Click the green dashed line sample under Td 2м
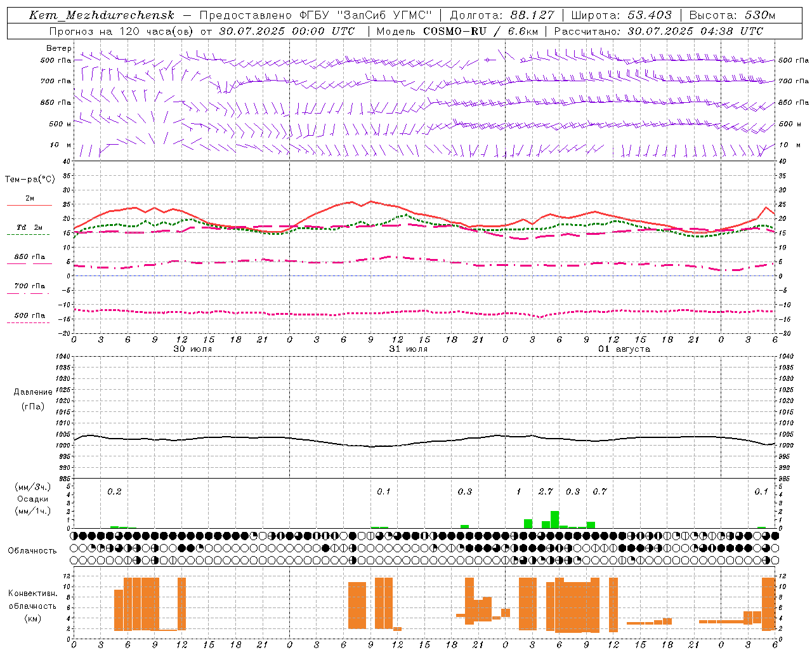Viewport: 812px width, 650px height. point(28,235)
